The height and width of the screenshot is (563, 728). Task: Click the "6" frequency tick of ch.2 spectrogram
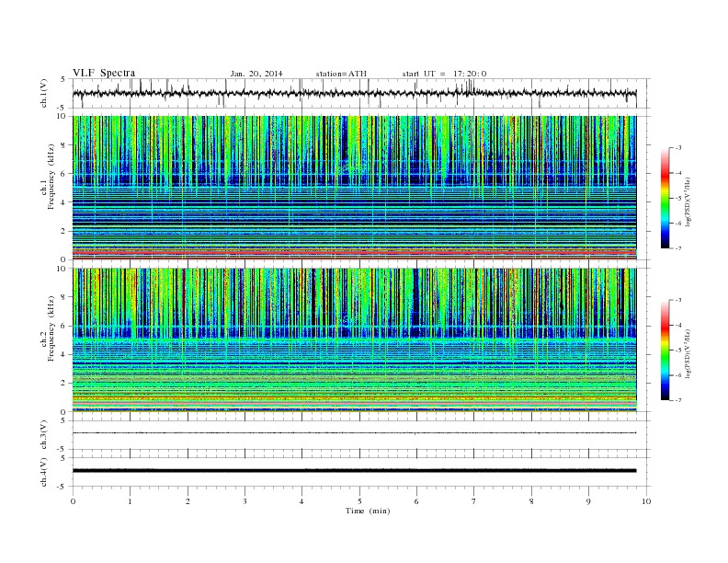64,326
